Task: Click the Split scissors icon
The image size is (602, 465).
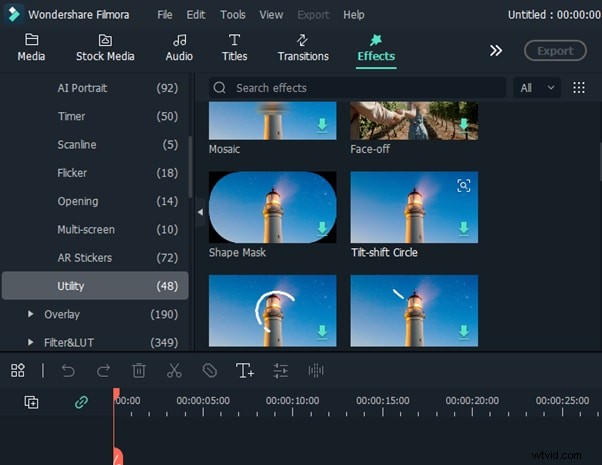Action: [174, 371]
